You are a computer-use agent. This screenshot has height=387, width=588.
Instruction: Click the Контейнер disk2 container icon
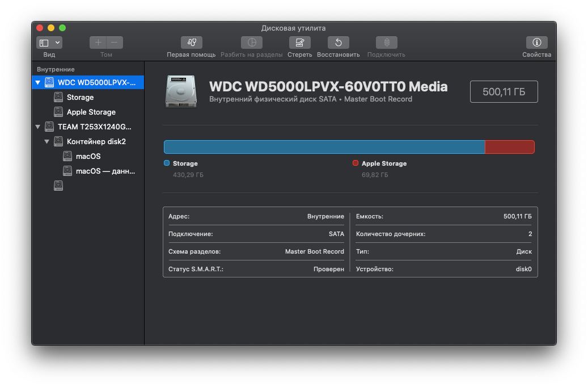tap(58, 141)
